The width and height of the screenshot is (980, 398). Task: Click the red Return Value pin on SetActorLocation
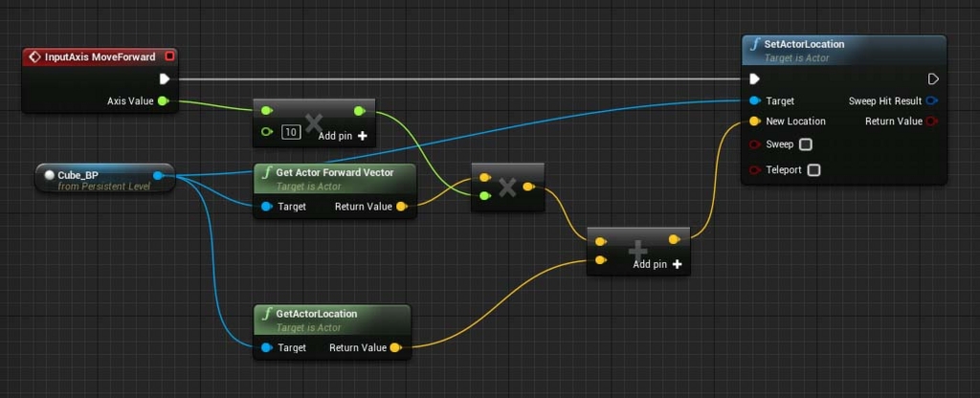932,122
